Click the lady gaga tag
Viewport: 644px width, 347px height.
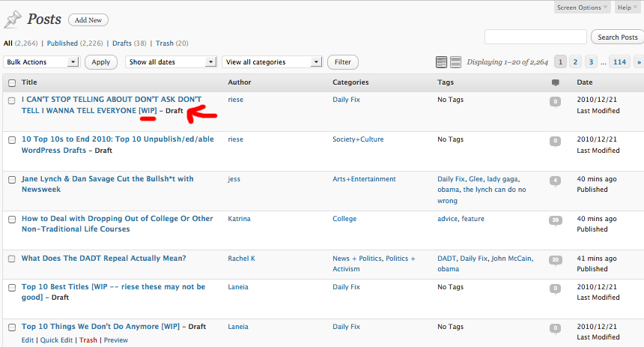[x=502, y=179]
